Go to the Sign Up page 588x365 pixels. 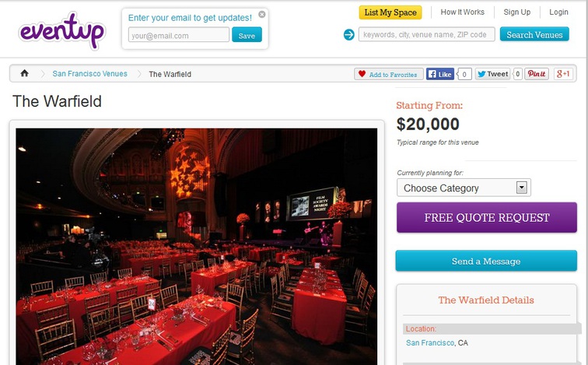pyautogui.click(x=516, y=12)
